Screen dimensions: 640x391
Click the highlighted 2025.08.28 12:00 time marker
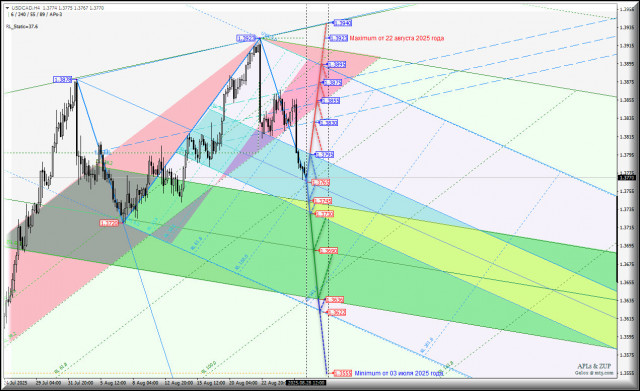tap(306, 383)
